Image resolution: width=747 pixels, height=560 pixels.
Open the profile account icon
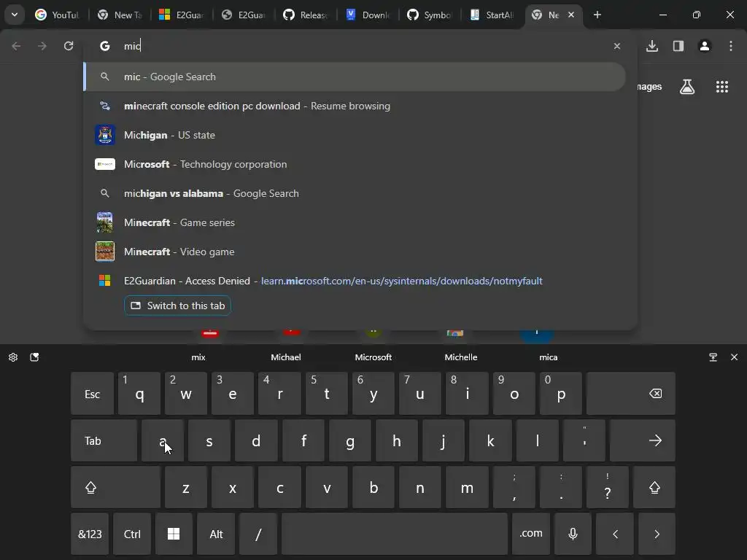coord(705,46)
